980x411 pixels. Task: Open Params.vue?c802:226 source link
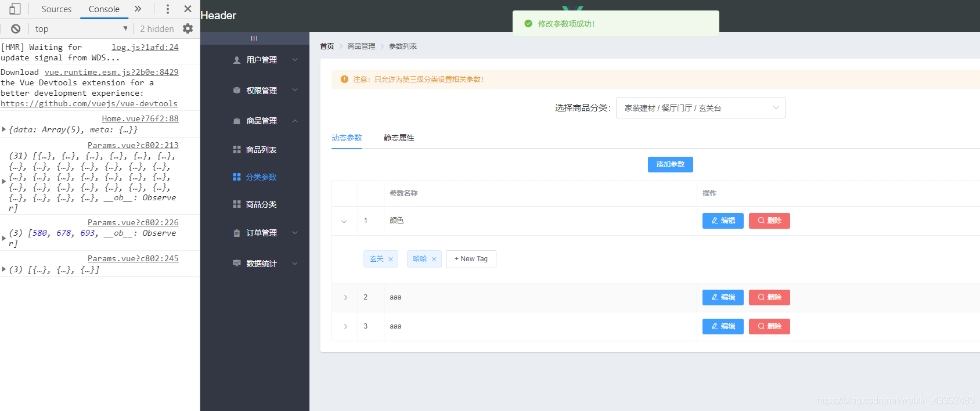[x=133, y=222]
